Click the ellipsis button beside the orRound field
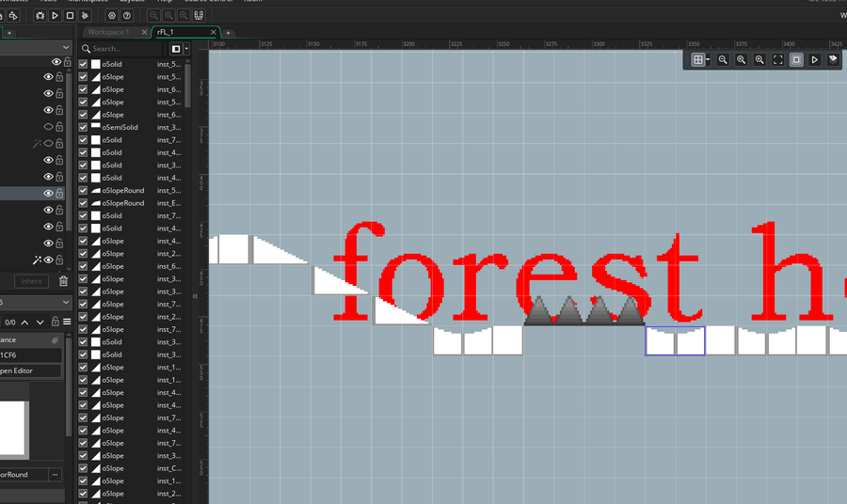This screenshot has height=504, width=847. pyautogui.click(x=56, y=475)
